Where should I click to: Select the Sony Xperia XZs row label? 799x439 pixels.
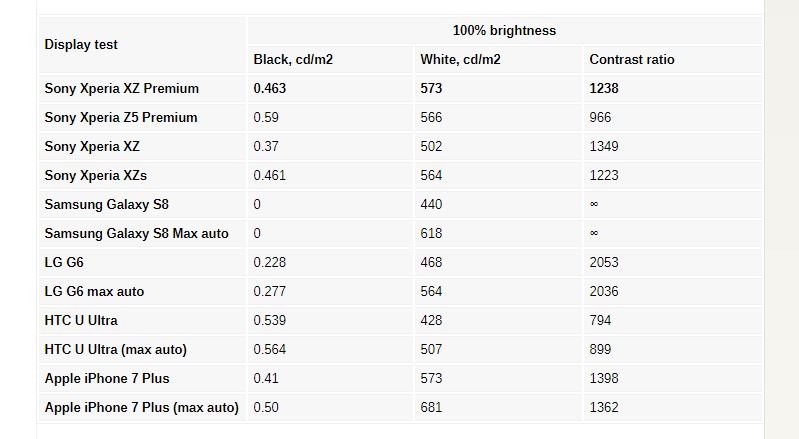pyautogui.click(x=95, y=176)
